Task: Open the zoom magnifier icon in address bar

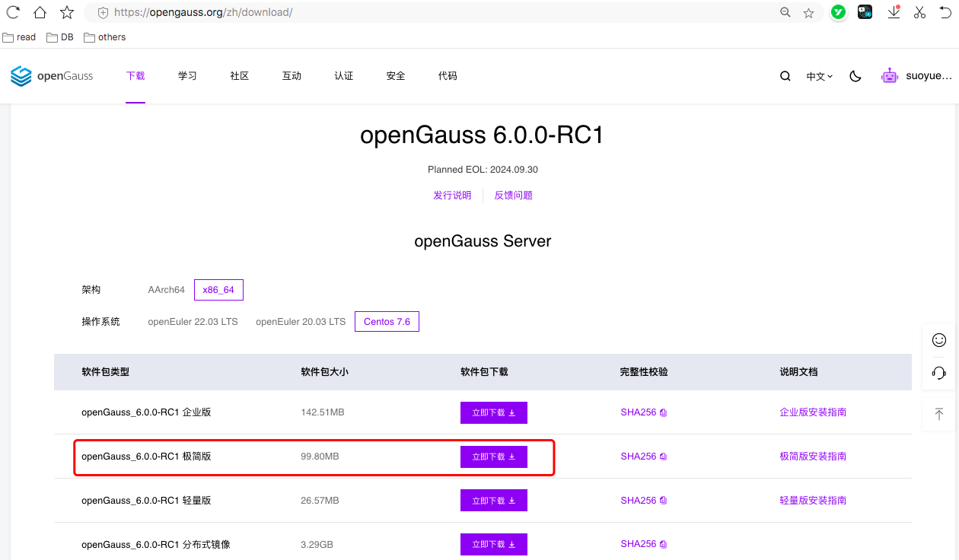Action: 785,13
